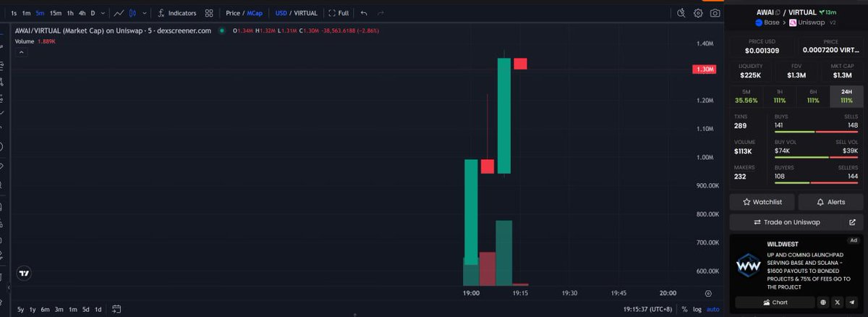868x317 pixels.
Task: Toggle auto scale
Action: tap(713, 310)
